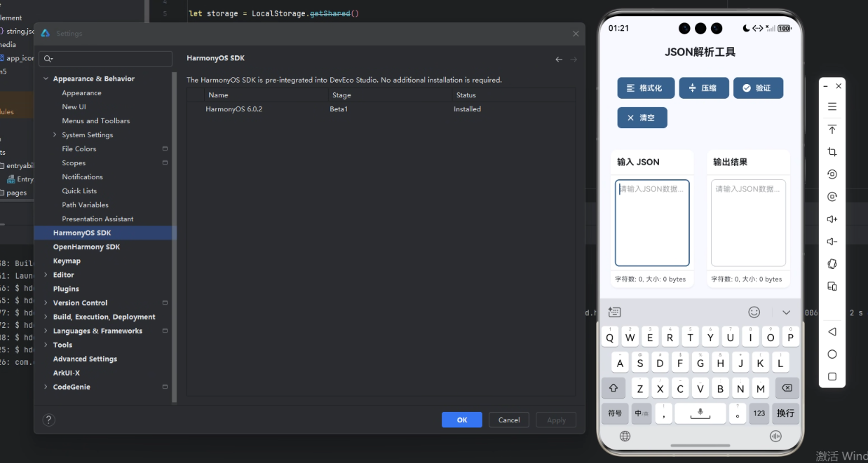Image resolution: width=868 pixels, height=463 pixels.
Task: Tap the 换行 newline key on keyboard
Action: (785, 413)
